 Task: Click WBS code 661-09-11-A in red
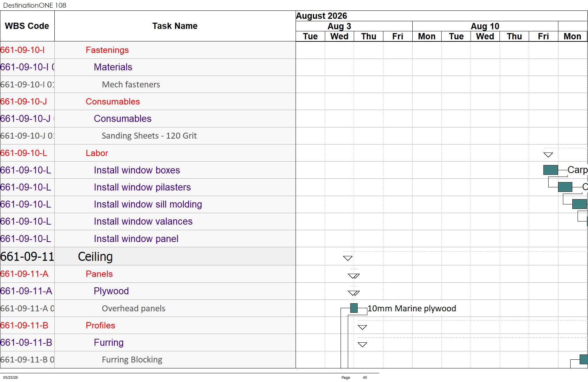pyautogui.click(x=24, y=274)
